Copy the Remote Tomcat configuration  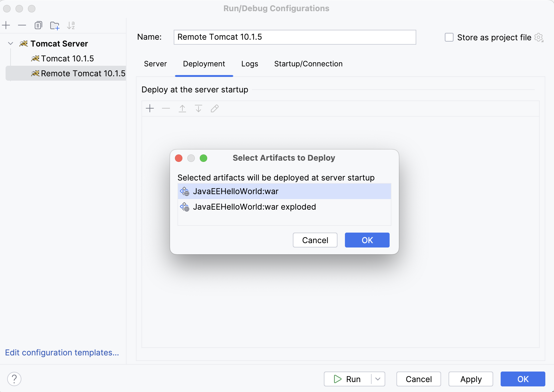tap(38, 25)
